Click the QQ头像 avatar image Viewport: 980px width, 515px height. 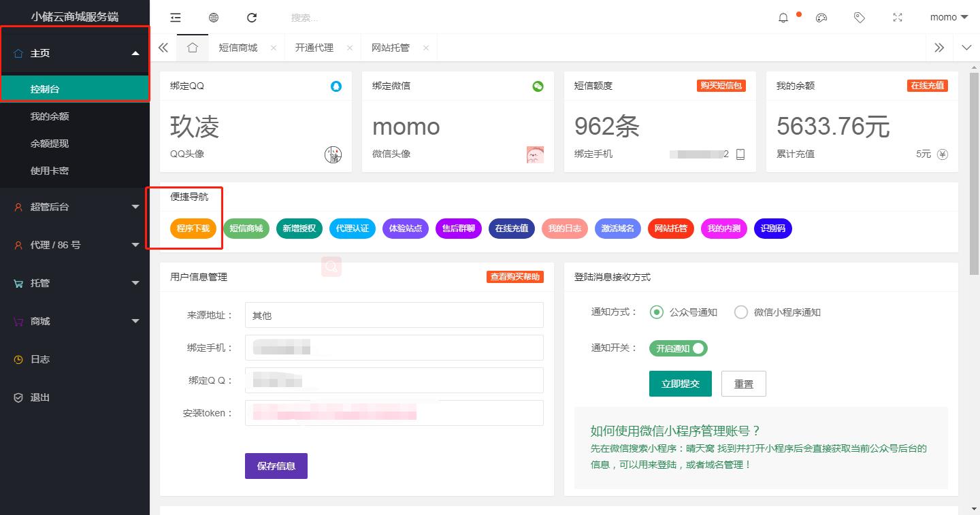[333, 154]
